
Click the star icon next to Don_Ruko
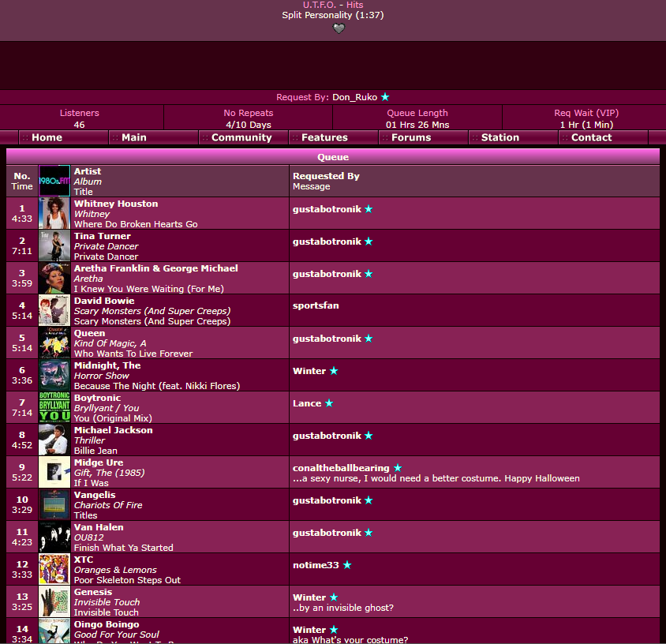tap(385, 97)
